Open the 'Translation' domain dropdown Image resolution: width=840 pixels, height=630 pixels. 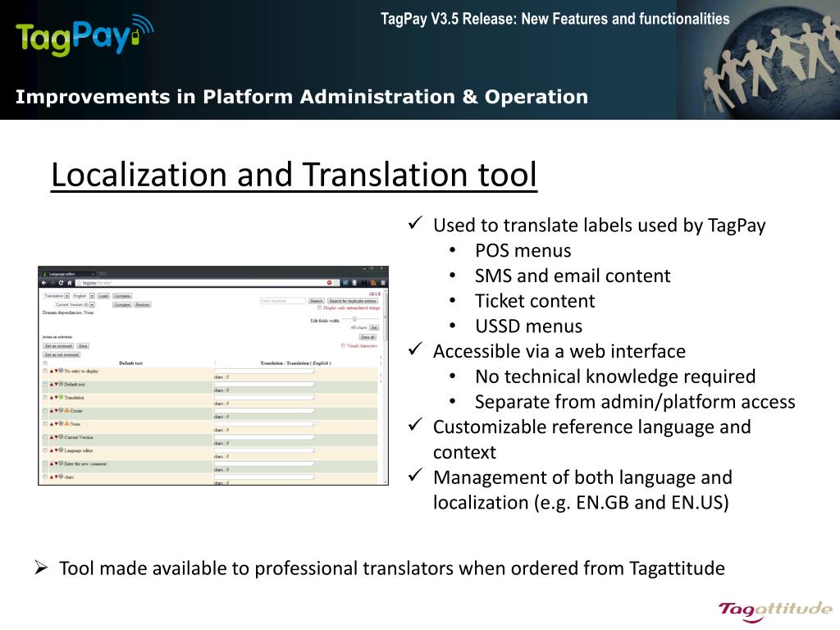click(x=57, y=295)
